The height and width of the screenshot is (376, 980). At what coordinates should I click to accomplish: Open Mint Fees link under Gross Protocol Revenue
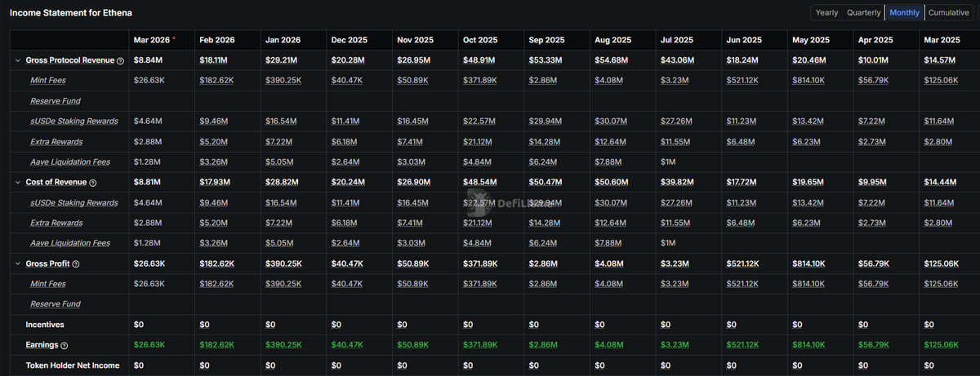tap(48, 81)
